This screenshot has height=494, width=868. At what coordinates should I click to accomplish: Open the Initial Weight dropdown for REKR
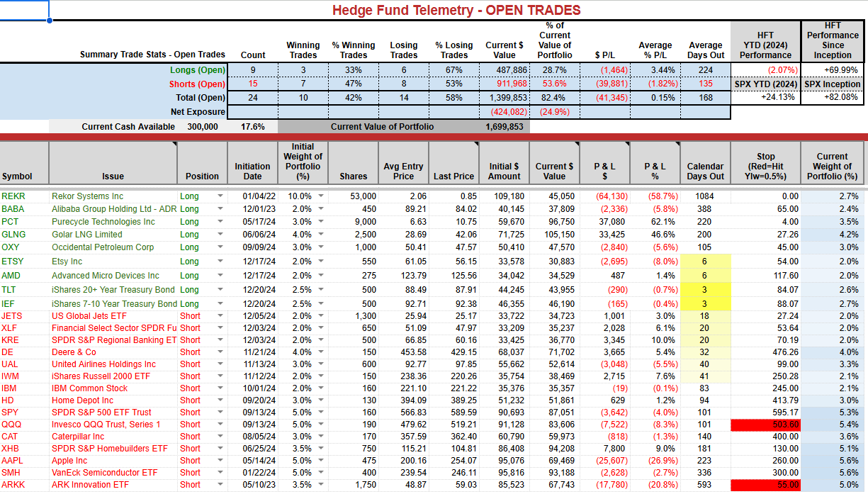pyautogui.click(x=321, y=196)
